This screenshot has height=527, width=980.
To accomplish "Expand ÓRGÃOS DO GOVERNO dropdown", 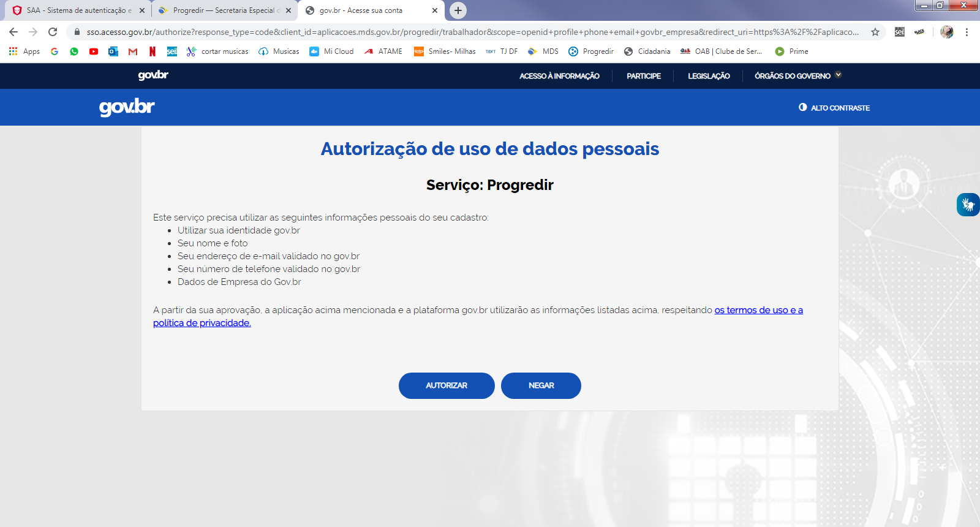I will (798, 76).
